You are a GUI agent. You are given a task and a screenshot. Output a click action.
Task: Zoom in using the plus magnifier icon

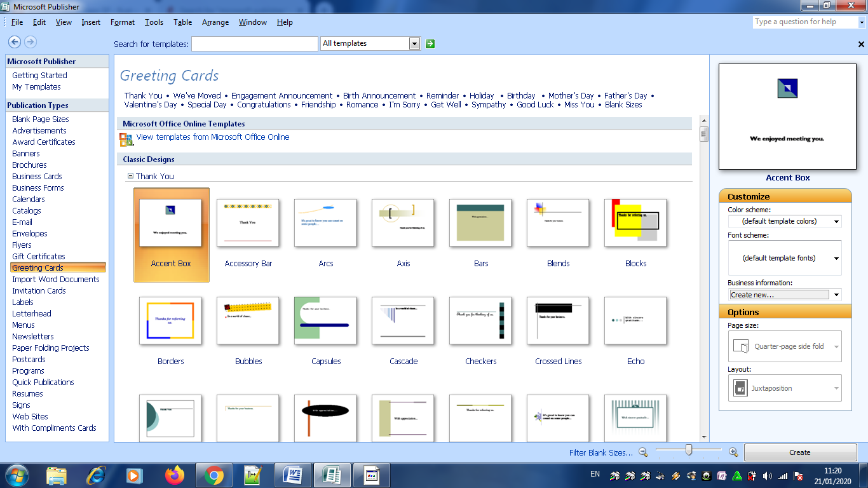coord(735,452)
